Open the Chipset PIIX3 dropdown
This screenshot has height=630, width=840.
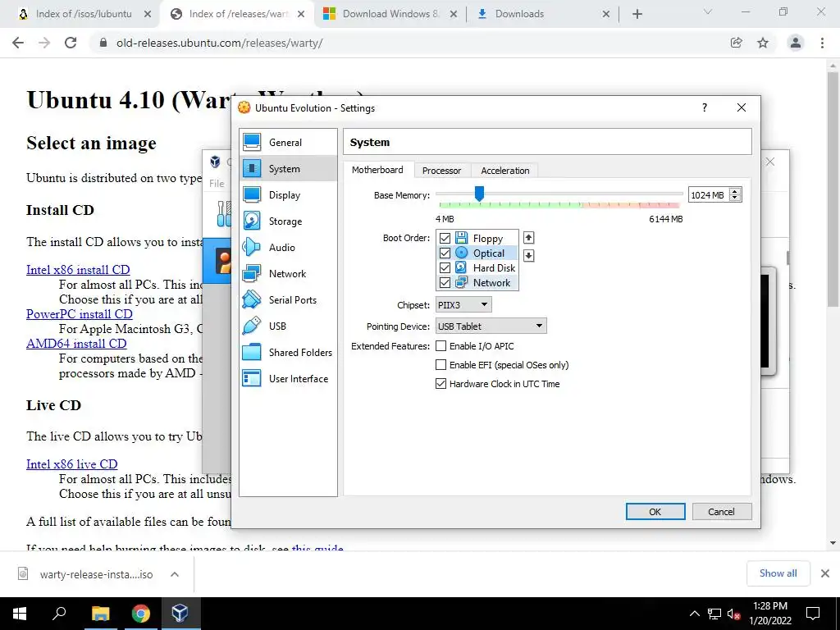point(463,305)
